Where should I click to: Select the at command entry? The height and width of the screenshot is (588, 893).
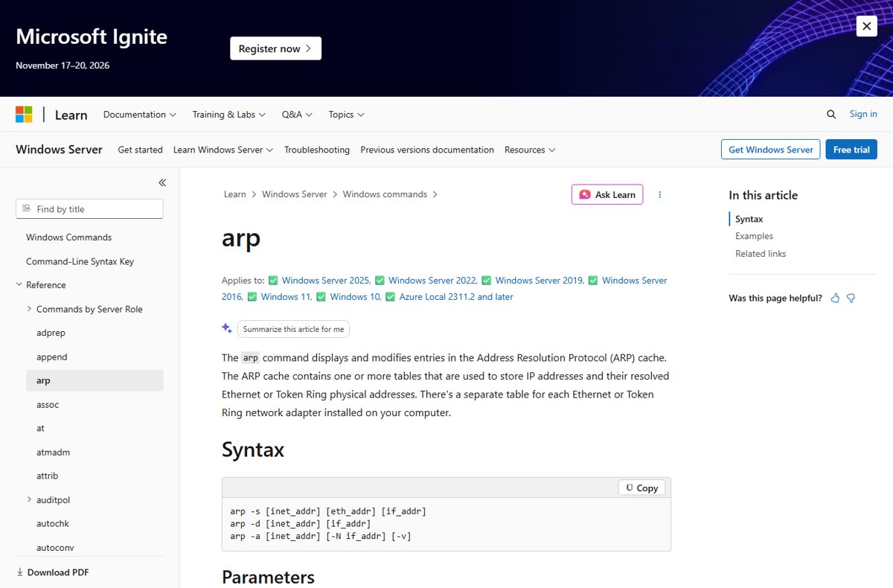pyautogui.click(x=40, y=428)
